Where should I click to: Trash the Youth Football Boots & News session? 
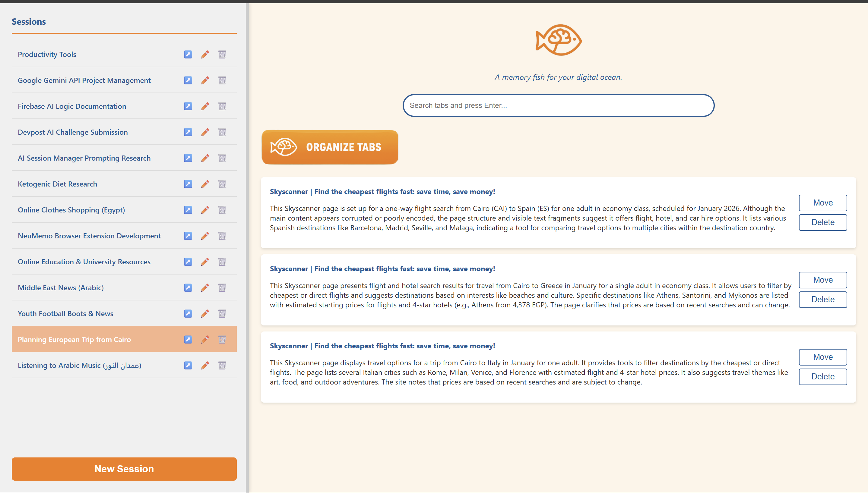coord(222,313)
